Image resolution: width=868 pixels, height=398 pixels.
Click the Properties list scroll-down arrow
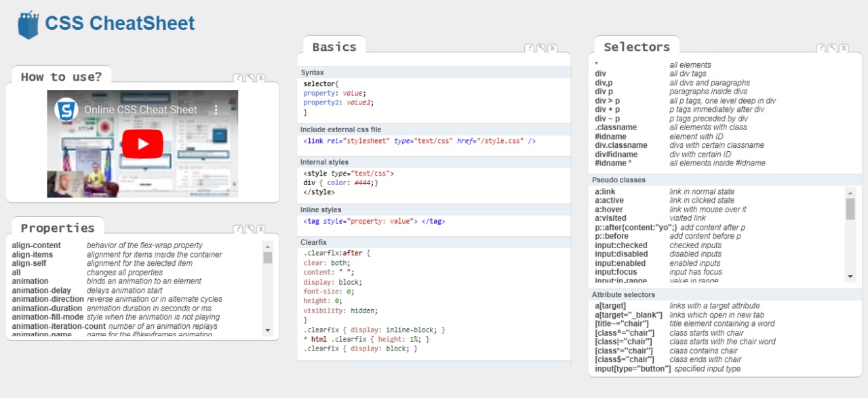click(x=268, y=330)
